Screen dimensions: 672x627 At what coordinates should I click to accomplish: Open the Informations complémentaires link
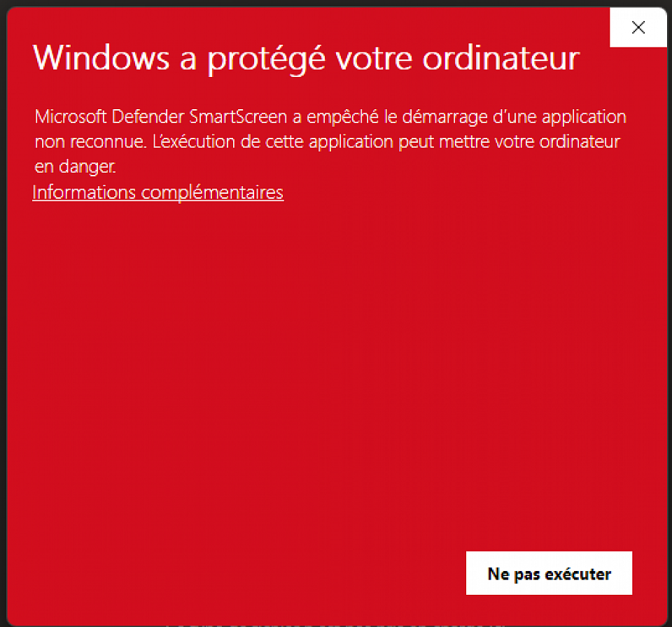pyautogui.click(x=157, y=192)
